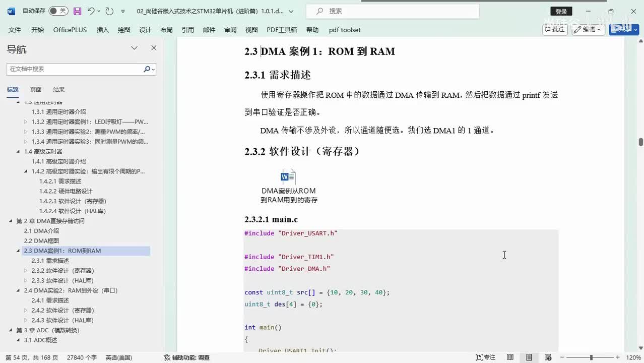Collapse the 2.4 DMA实验2 heading
Viewport: 644px width, 363px height.
[18, 290]
